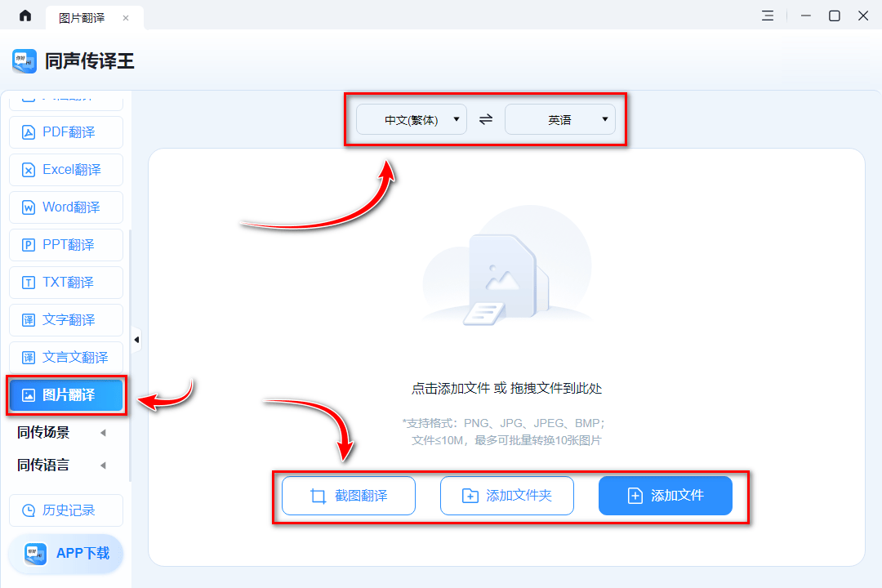This screenshot has height=588, width=882.
Task: Close the 图片翻译 tab
Action: click(126, 18)
